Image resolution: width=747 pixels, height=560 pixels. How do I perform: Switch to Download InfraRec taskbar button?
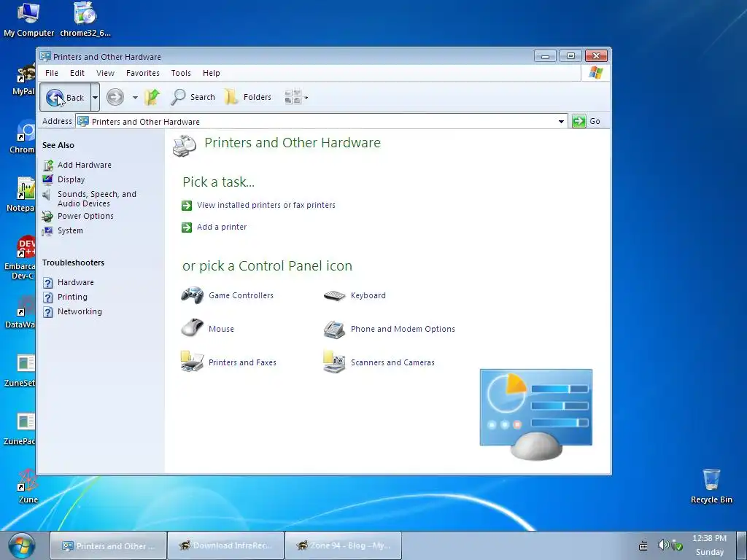click(x=226, y=545)
